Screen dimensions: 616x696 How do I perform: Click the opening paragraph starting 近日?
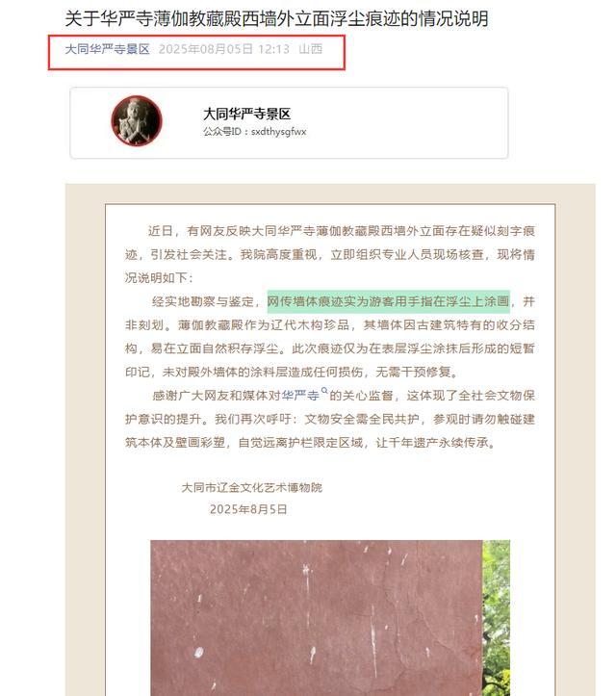(x=330, y=254)
